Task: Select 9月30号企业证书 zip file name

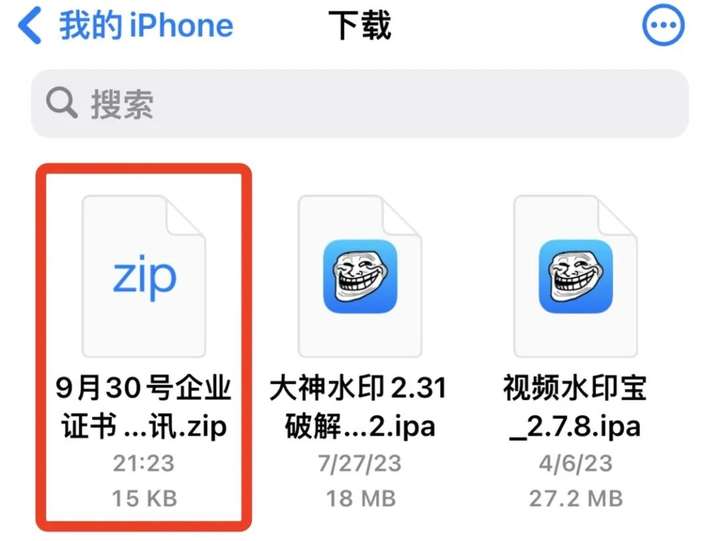Action: pos(144,407)
